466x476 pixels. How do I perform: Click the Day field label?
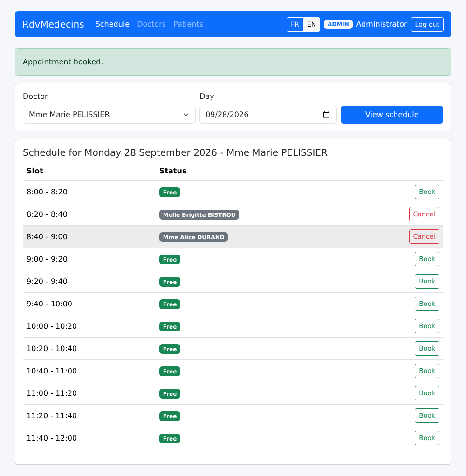pyautogui.click(x=207, y=96)
